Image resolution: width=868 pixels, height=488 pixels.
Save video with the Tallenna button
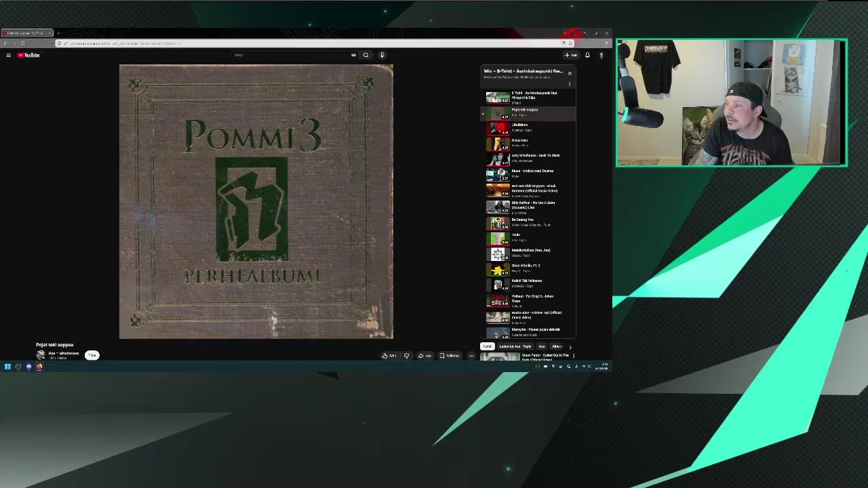click(450, 355)
